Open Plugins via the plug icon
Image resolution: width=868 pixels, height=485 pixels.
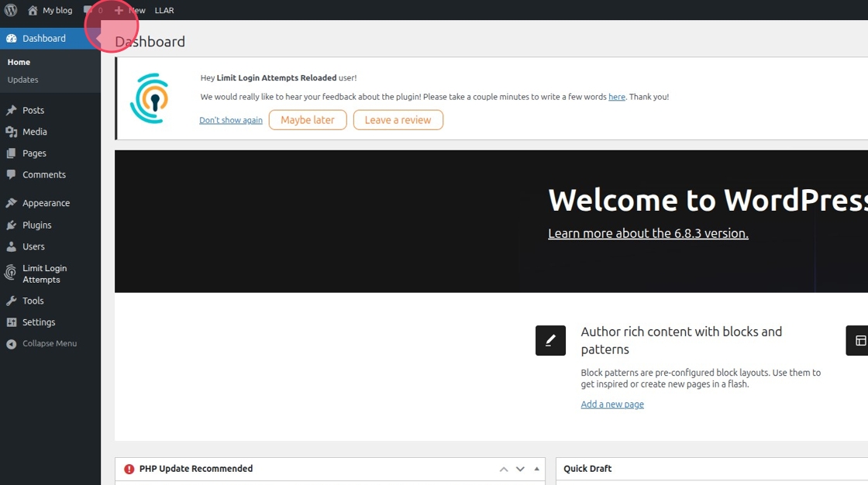click(x=11, y=225)
